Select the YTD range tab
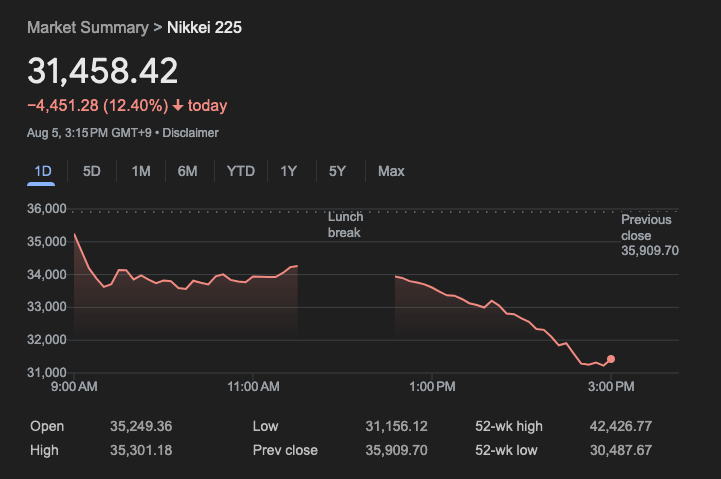The width and height of the screenshot is (721, 479). 240,171
